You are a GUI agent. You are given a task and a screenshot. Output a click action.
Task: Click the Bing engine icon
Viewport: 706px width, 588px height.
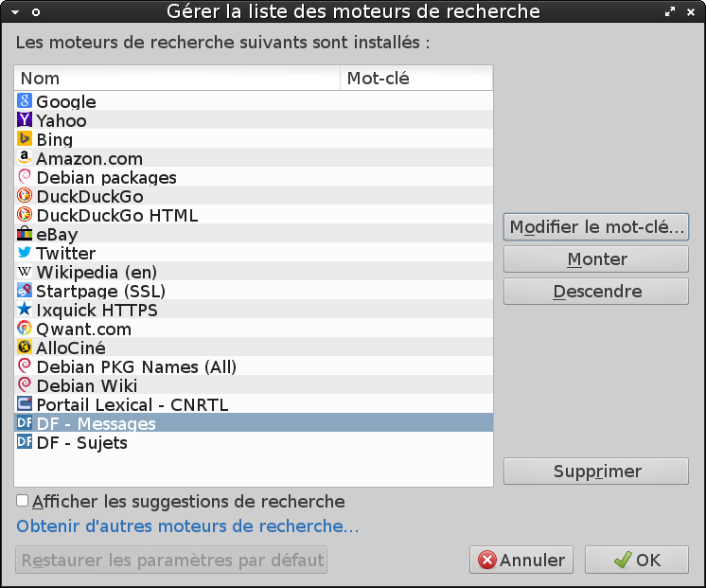25,139
